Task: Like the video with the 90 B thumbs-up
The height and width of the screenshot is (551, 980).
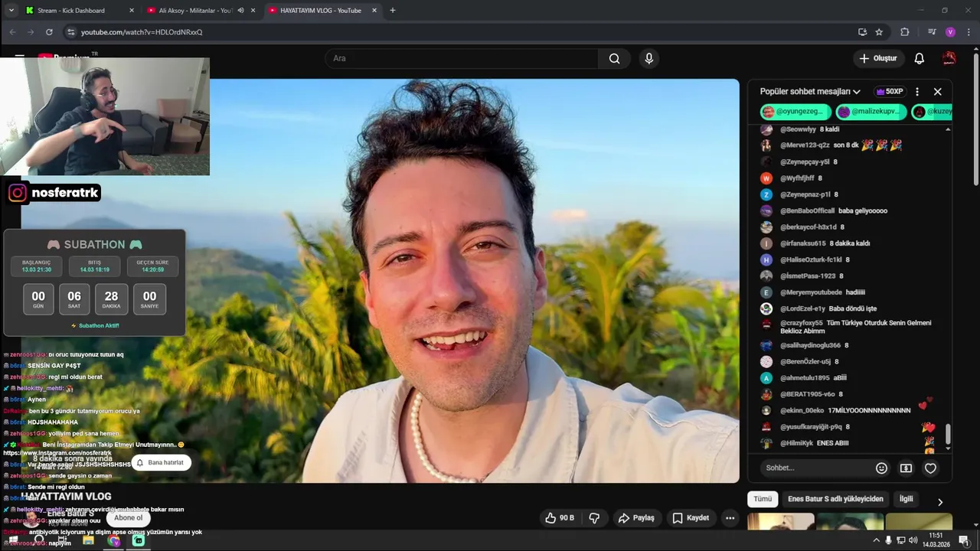Action: [560, 518]
